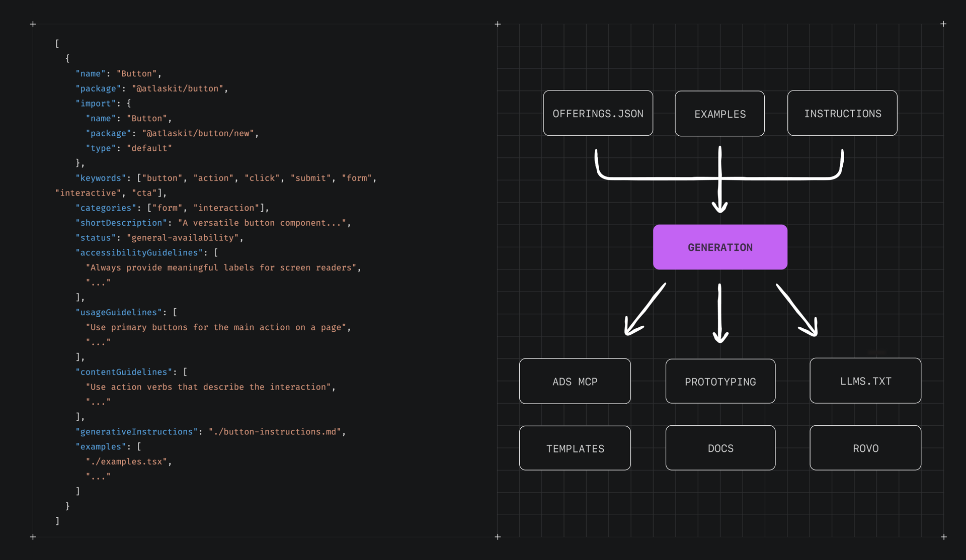The width and height of the screenshot is (966, 560).
Task: Click the INSTRUCTIONS box
Action: (842, 114)
